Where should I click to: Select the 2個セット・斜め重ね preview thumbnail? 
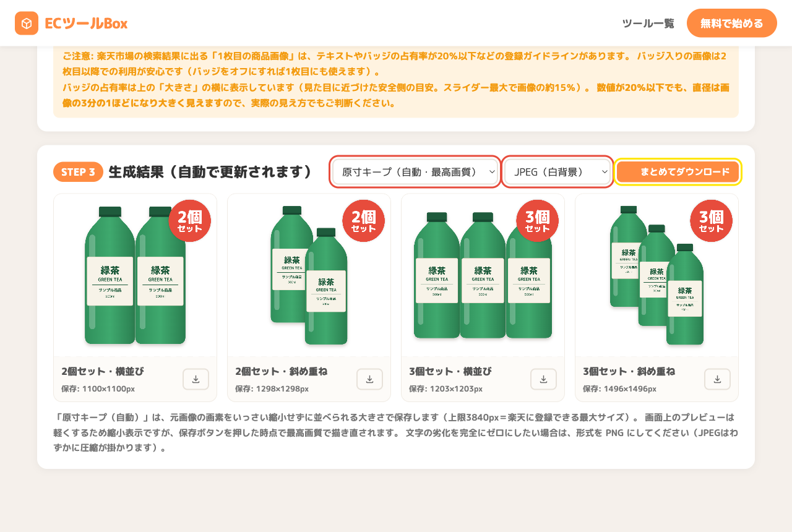click(x=309, y=275)
